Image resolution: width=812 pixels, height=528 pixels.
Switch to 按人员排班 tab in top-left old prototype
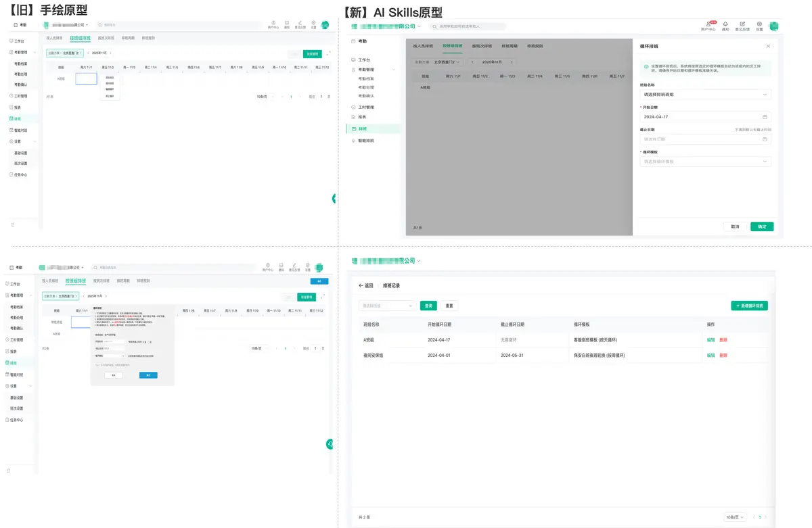pyautogui.click(x=54, y=38)
